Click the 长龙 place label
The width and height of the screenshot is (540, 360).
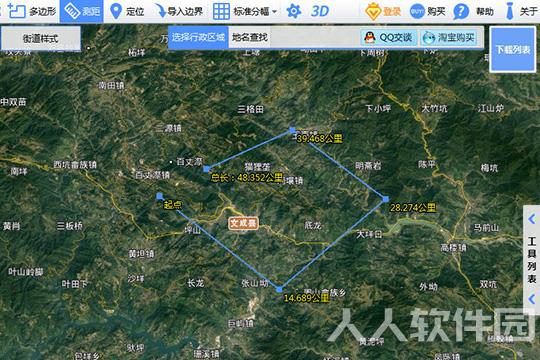(196, 283)
